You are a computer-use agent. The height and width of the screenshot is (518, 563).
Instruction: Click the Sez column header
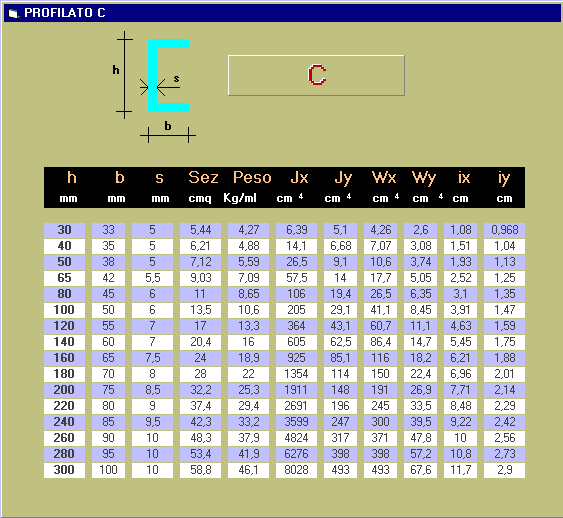[203, 178]
